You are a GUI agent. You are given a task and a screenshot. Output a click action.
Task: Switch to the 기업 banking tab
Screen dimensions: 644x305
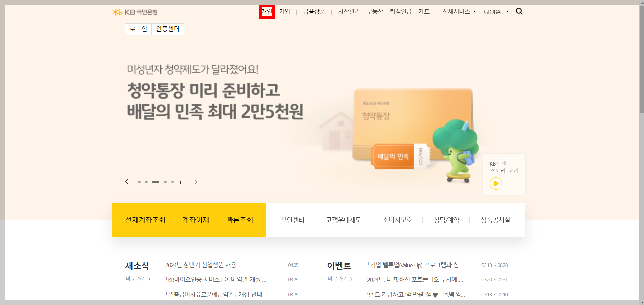click(x=285, y=11)
